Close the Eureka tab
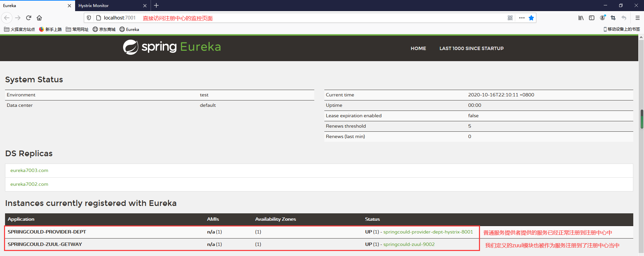This screenshot has height=256, width=644. 69,6
